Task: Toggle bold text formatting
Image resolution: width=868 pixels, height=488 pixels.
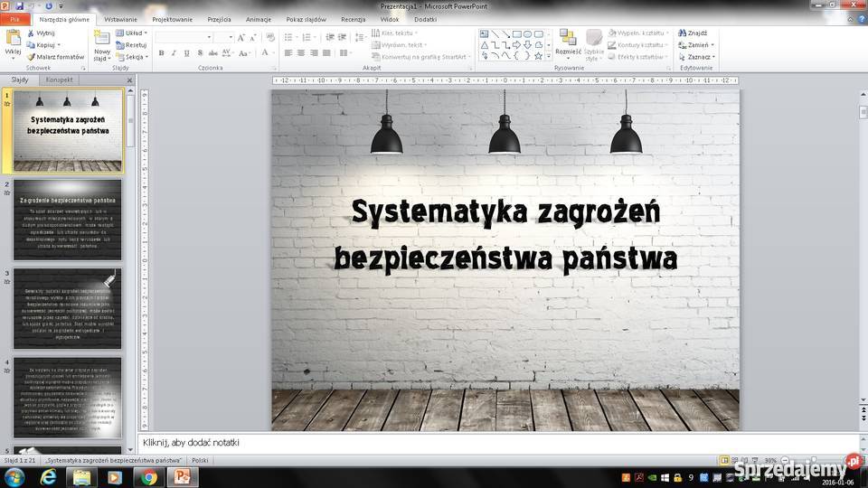Action: click(x=161, y=53)
